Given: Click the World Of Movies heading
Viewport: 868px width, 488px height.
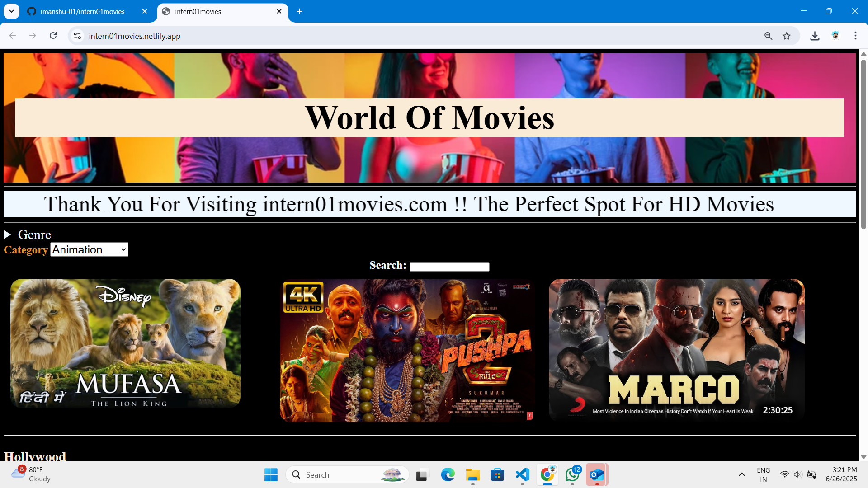Looking at the screenshot, I should [x=429, y=117].
